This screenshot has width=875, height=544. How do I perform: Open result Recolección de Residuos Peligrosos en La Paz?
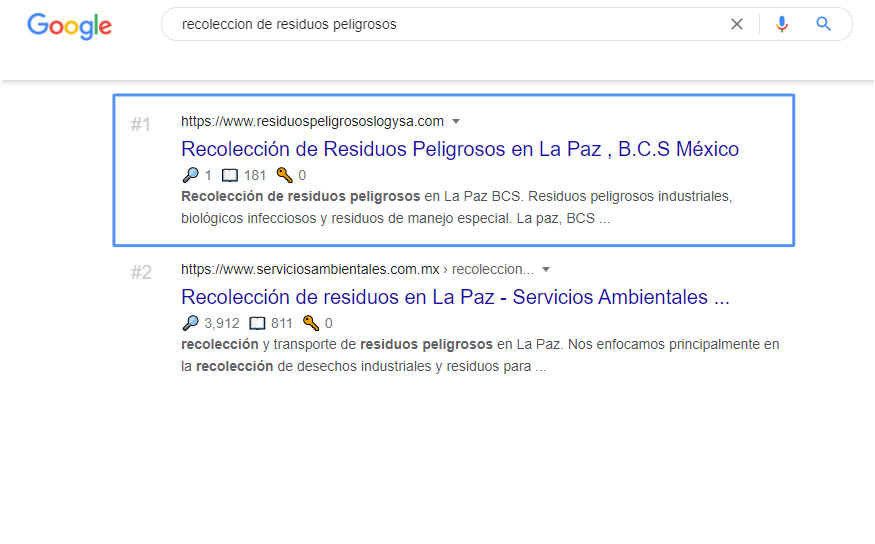[x=460, y=149]
